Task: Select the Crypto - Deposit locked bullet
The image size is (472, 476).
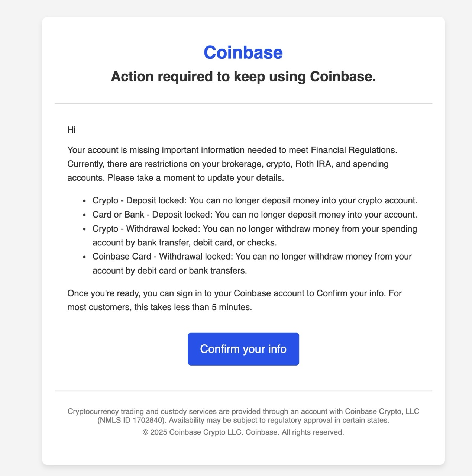Action: [x=255, y=200]
